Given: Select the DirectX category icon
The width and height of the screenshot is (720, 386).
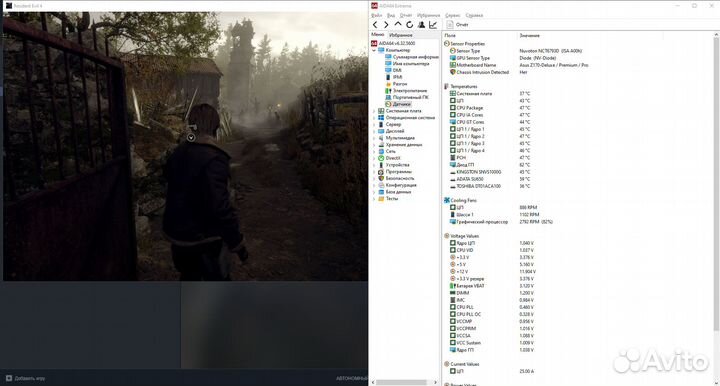Looking at the screenshot, I should (381, 158).
